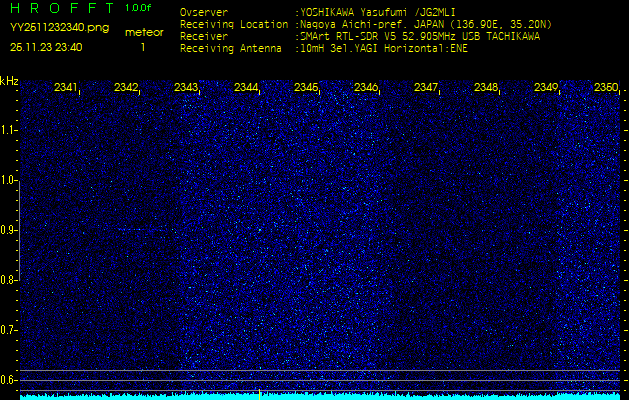
Task: Select the 2342 time marker
Action: click(126, 87)
